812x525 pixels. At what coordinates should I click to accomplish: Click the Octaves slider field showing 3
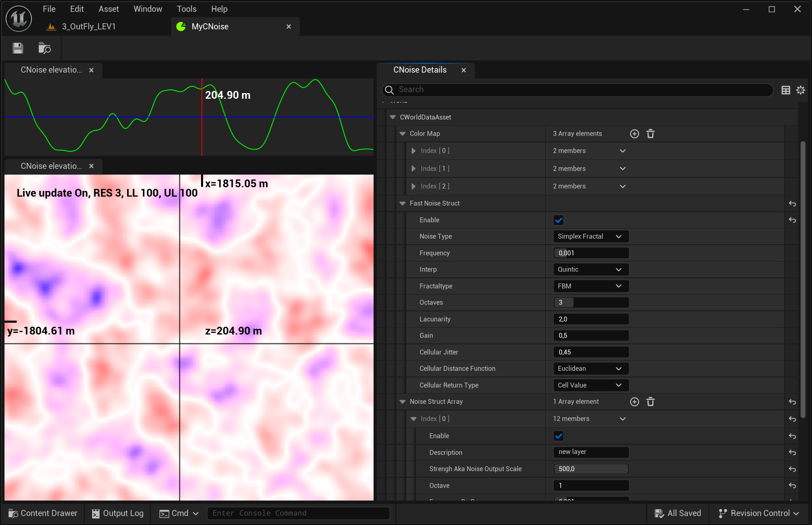tap(591, 303)
